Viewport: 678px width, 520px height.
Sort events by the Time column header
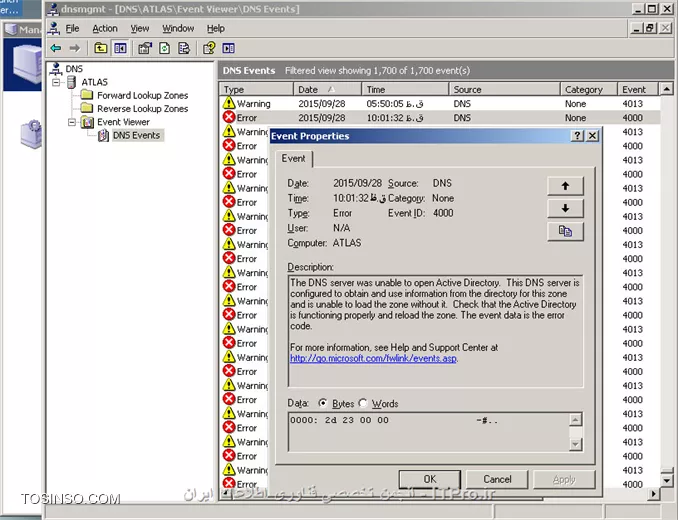click(x=405, y=89)
